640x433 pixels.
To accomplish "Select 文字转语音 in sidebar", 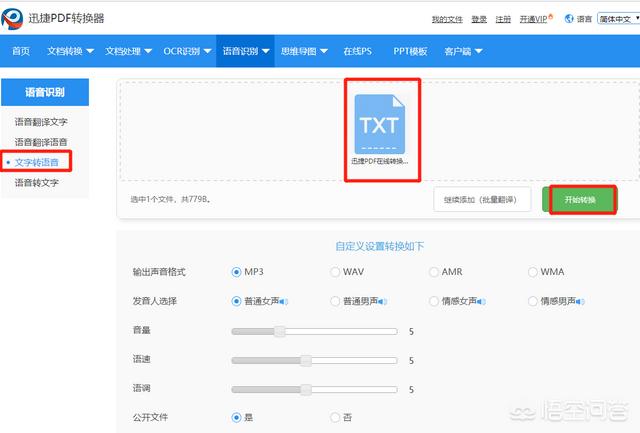I will [x=37, y=162].
